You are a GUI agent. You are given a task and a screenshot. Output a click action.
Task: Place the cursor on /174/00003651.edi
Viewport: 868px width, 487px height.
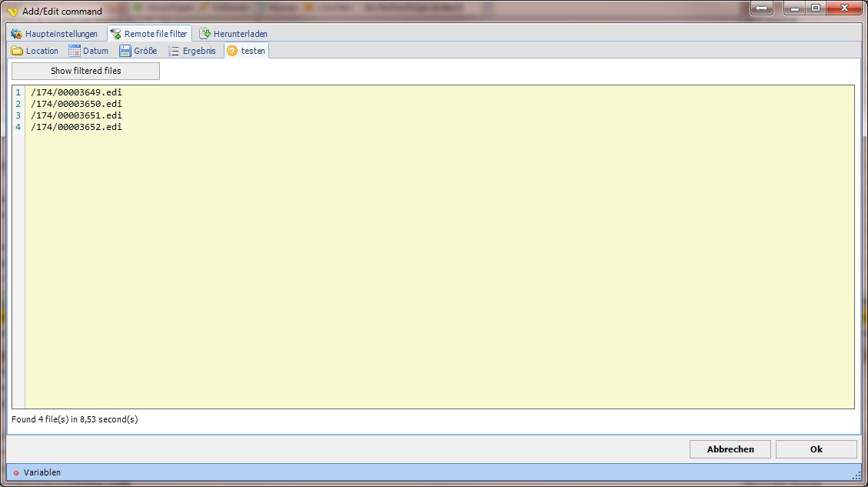pos(76,115)
